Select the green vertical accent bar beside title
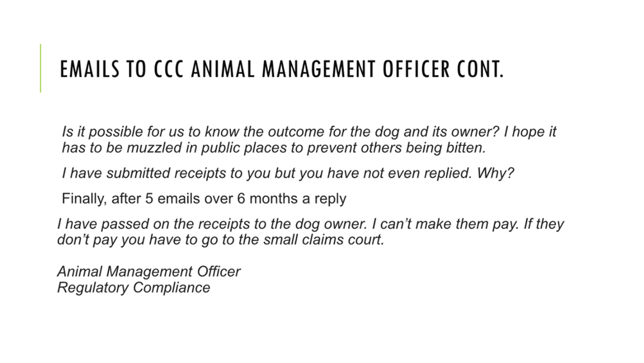Image resolution: width=644 pixels, height=363 pixels. pos(40,68)
